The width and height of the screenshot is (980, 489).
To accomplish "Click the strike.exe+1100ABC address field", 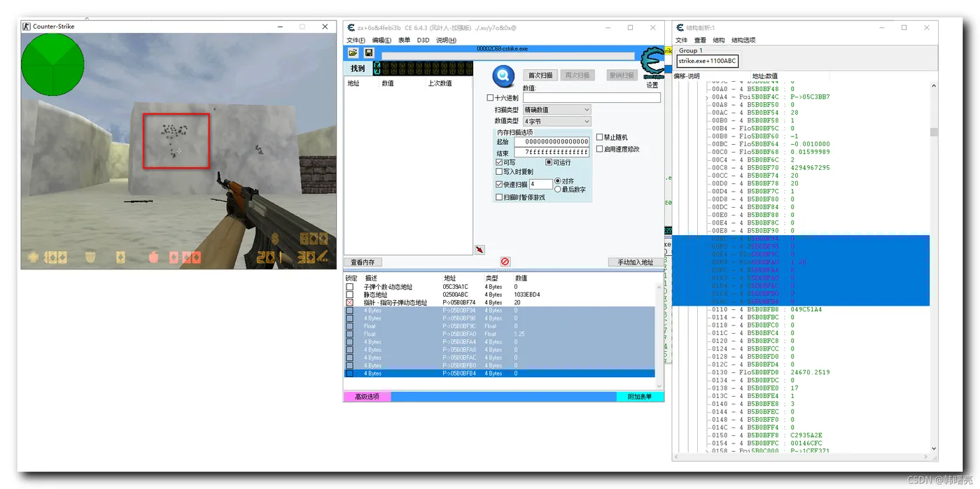I will point(707,62).
